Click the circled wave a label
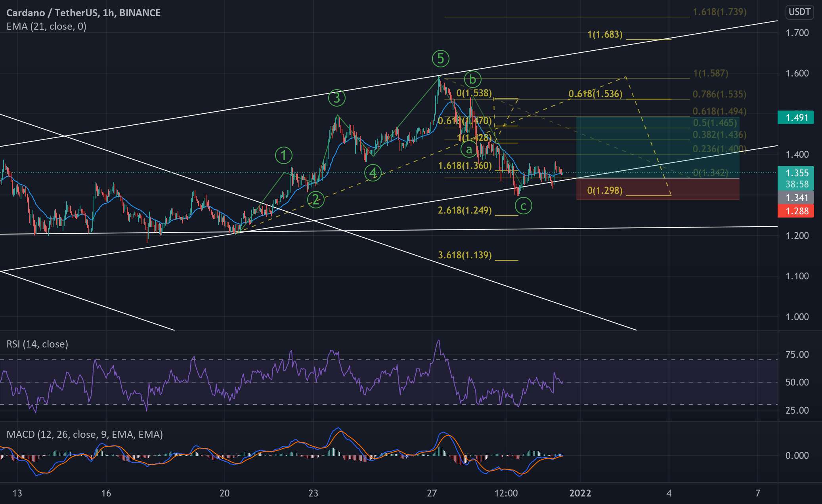Screen dimensions: 822x504 tap(469, 149)
